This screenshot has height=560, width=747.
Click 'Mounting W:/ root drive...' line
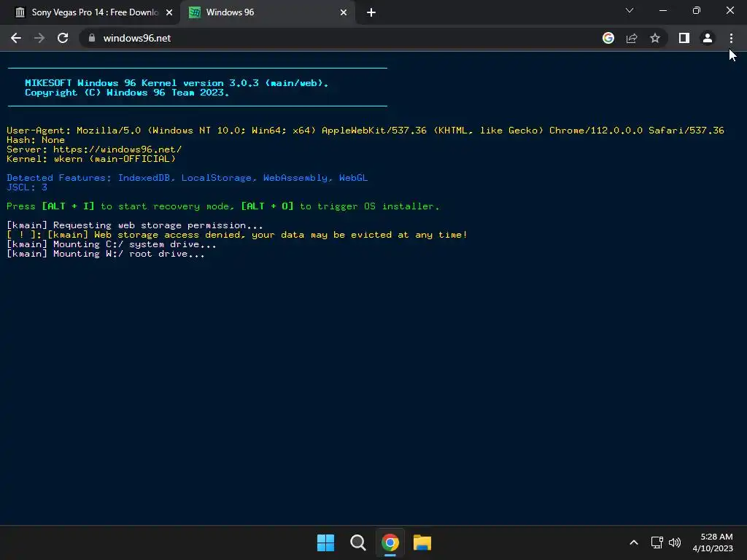[x=106, y=254]
